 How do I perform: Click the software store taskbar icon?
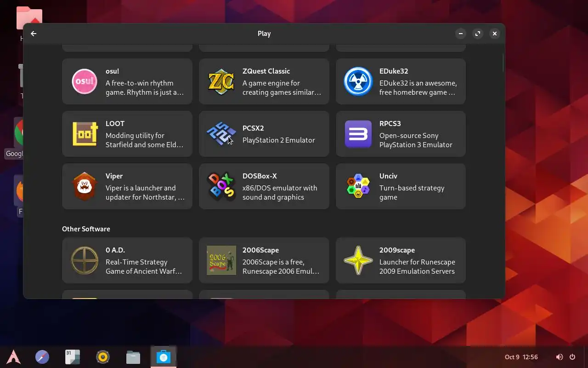pyautogui.click(x=164, y=357)
